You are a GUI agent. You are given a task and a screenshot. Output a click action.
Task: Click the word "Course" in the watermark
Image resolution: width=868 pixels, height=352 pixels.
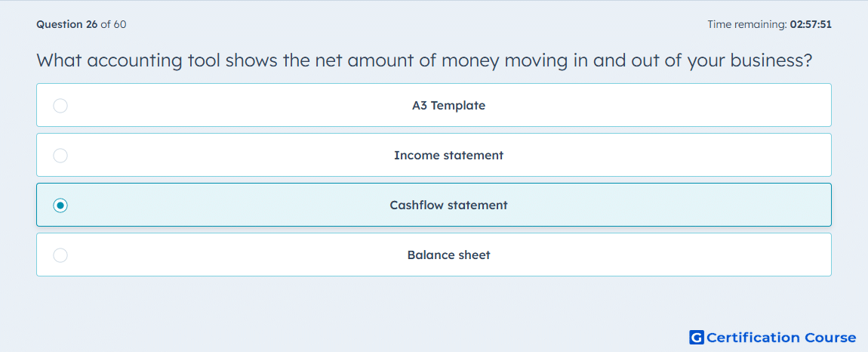pyautogui.click(x=827, y=337)
